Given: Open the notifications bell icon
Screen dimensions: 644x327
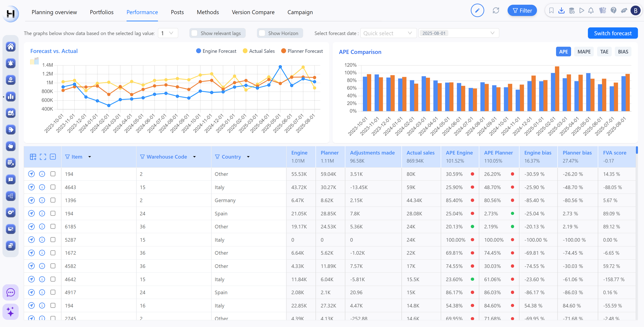Looking at the screenshot, I should coord(591,11).
